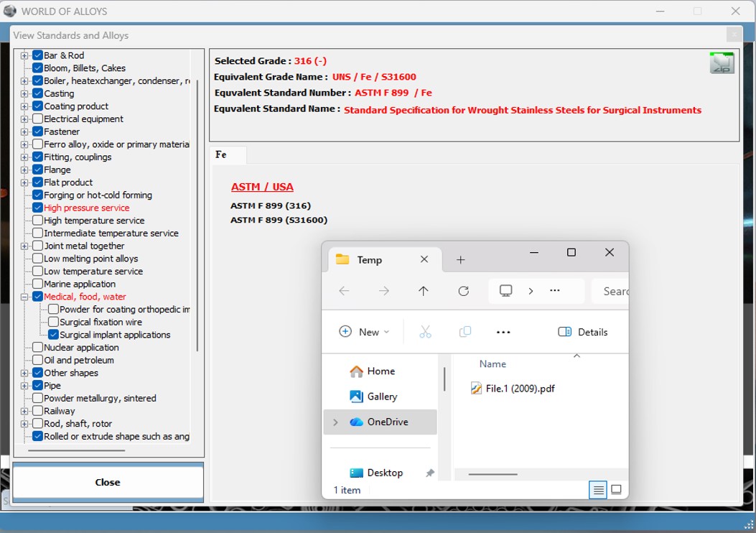Expand OneDrive node chevron
The width and height of the screenshot is (756, 533).
tap(335, 422)
